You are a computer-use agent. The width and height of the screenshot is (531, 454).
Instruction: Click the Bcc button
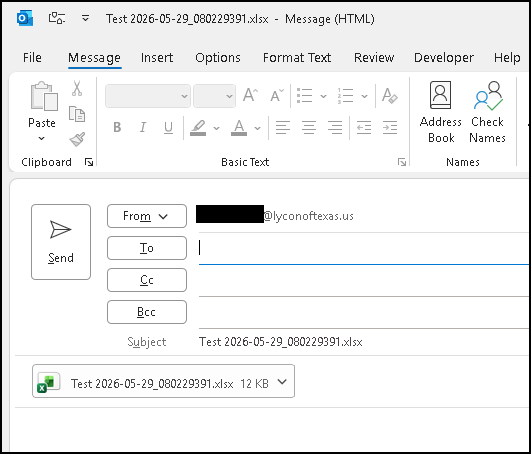pyautogui.click(x=147, y=312)
